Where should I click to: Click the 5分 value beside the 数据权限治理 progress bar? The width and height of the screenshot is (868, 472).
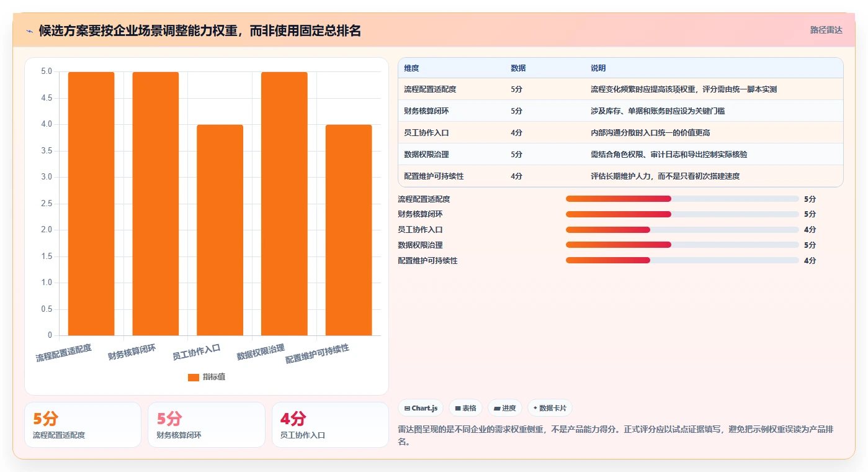point(810,245)
